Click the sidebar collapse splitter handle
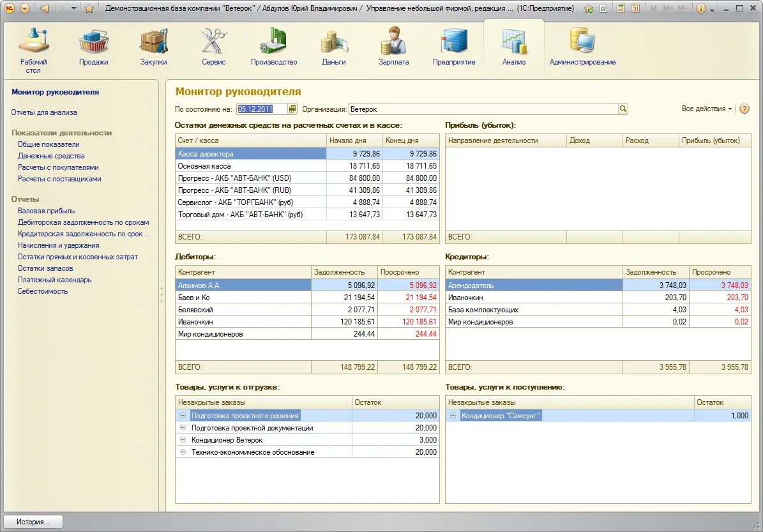The image size is (763, 532). click(x=162, y=295)
